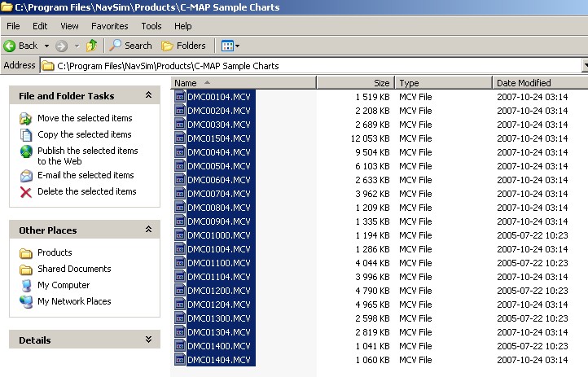Click the Move the selected items link

point(85,118)
